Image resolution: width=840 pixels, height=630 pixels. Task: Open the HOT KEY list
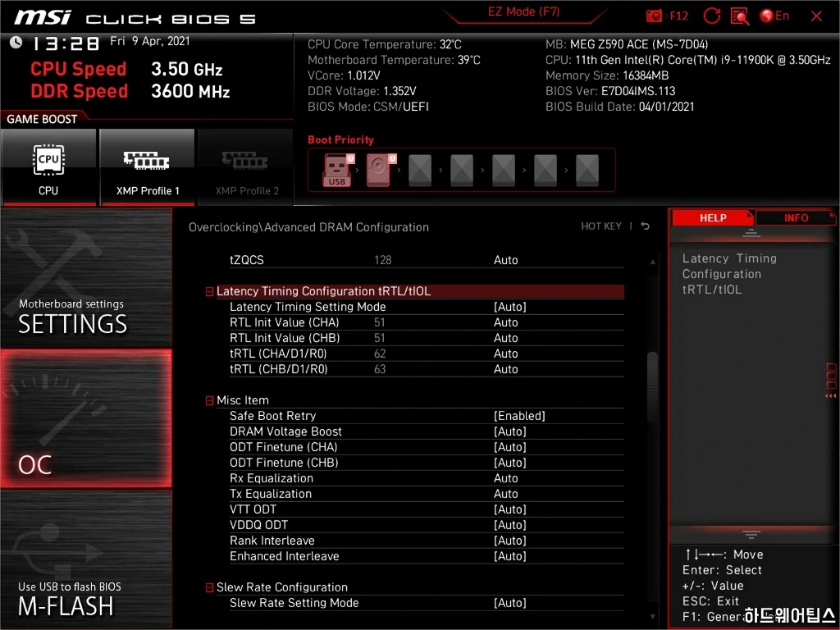pos(601,226)
